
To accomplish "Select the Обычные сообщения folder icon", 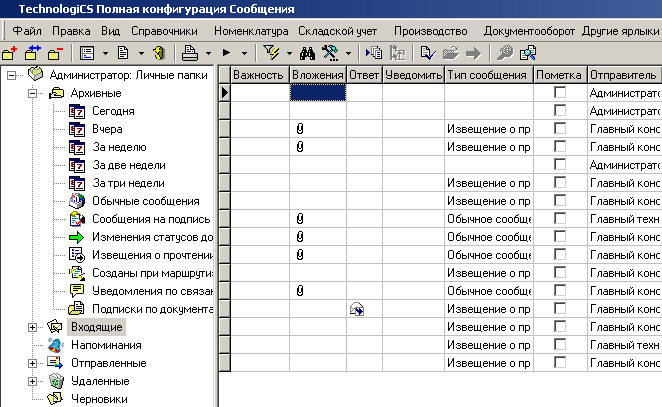I will 77,201.
